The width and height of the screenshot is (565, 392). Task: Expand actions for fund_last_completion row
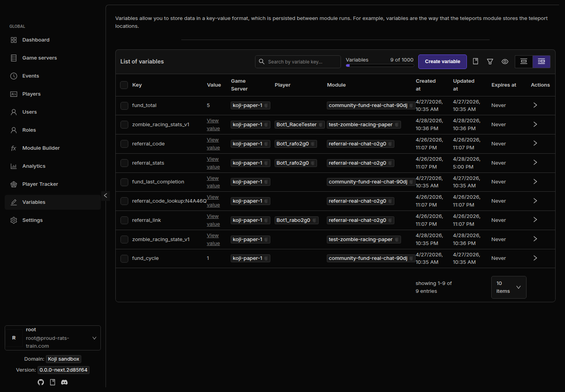pos(535,181)
